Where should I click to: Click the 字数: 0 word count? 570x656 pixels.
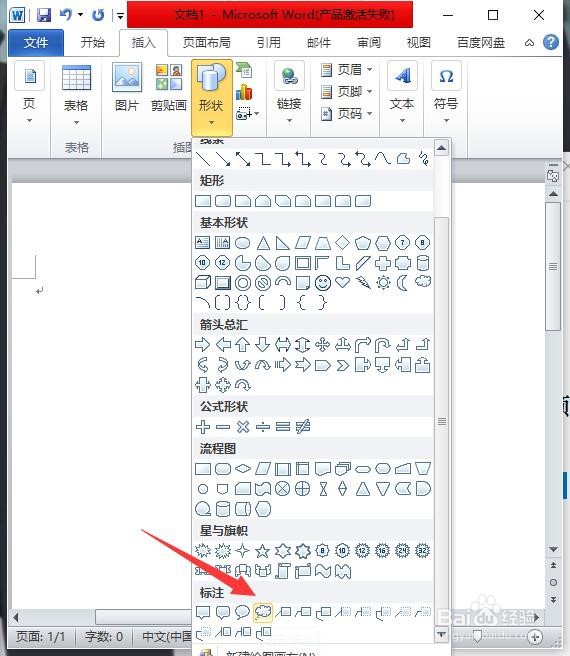tap(104, 637)
